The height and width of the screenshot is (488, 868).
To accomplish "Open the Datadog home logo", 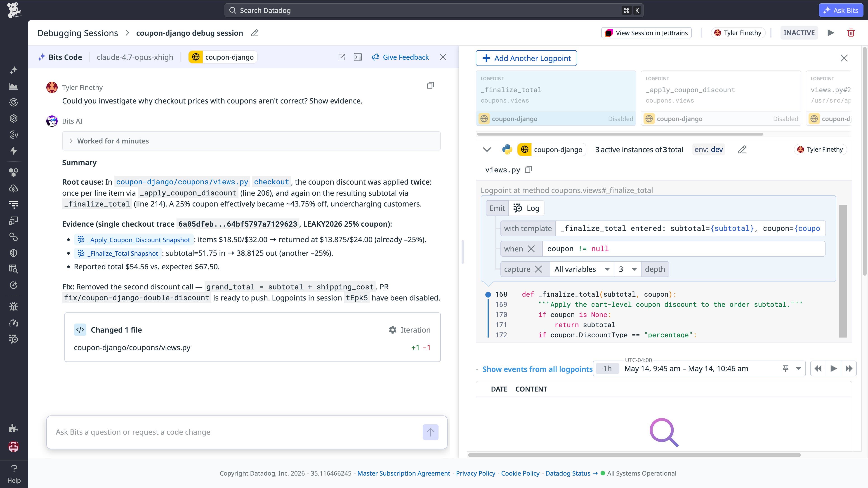I will click(14, 10).
